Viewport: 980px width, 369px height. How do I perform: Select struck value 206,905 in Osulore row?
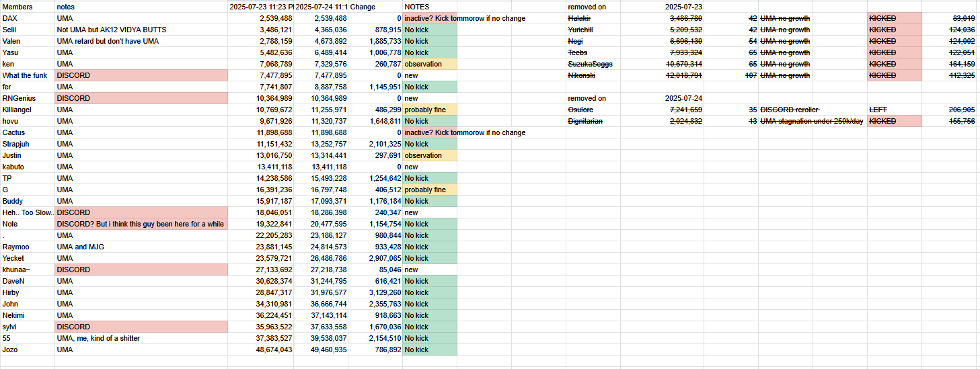[x=948, y=110]
